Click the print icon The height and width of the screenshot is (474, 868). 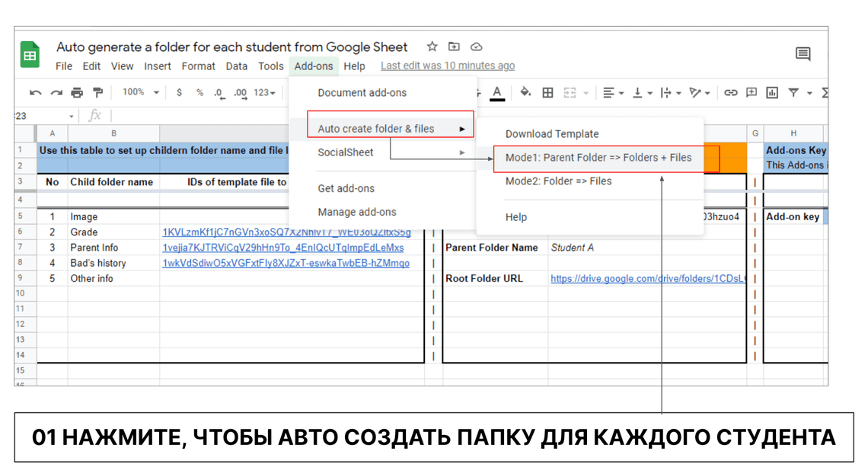click(77, 93)
